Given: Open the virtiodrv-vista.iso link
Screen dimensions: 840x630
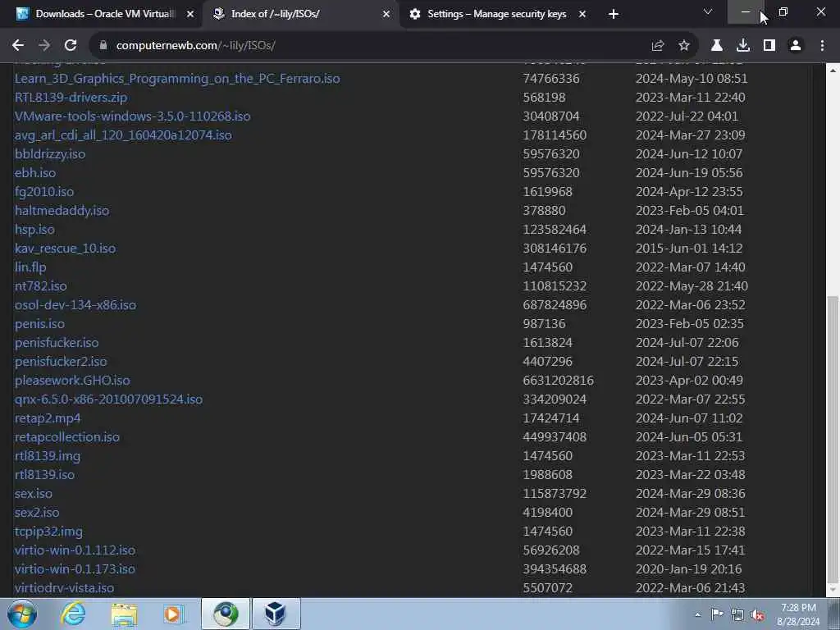Looking at the screenshot, I should click(64, 587).
